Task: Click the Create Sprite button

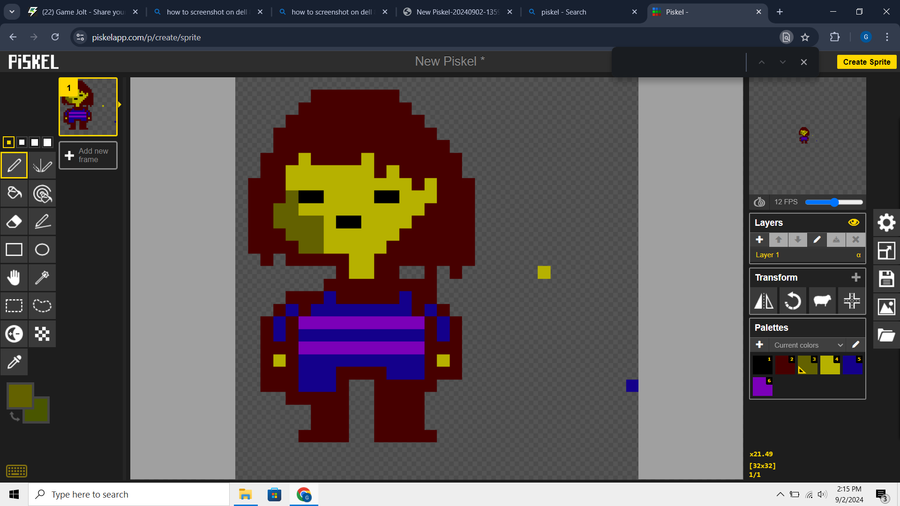Action: 866,62
